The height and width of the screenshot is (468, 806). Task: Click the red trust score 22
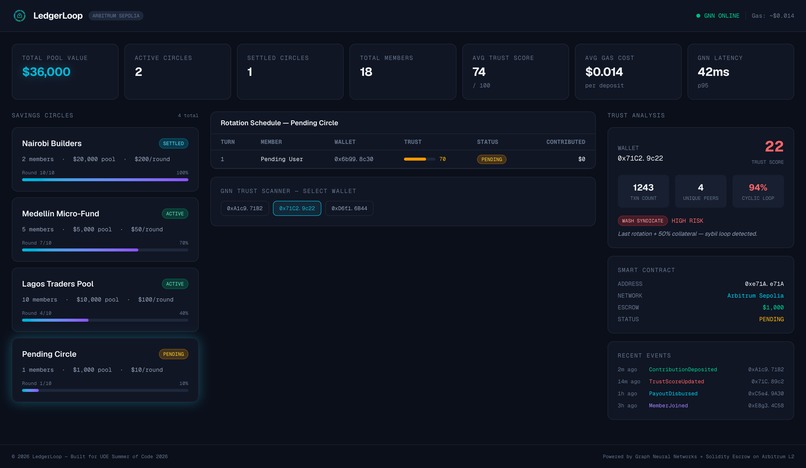[x=774, y=147]
